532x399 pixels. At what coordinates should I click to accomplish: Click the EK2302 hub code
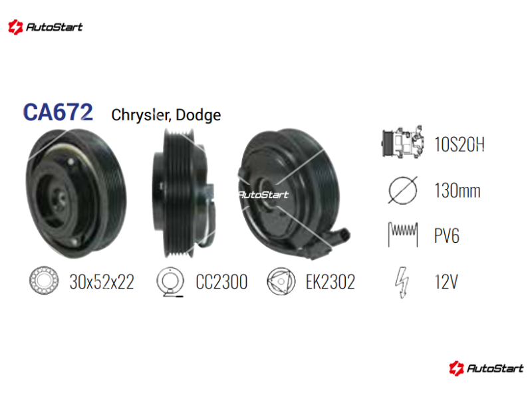coord(330,282)
